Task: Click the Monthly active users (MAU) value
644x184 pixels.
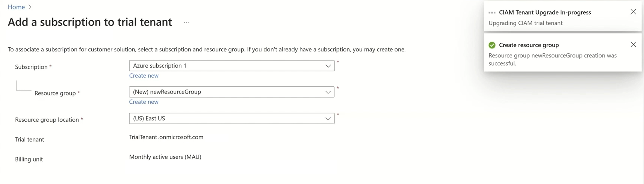Action: point(165,157)
